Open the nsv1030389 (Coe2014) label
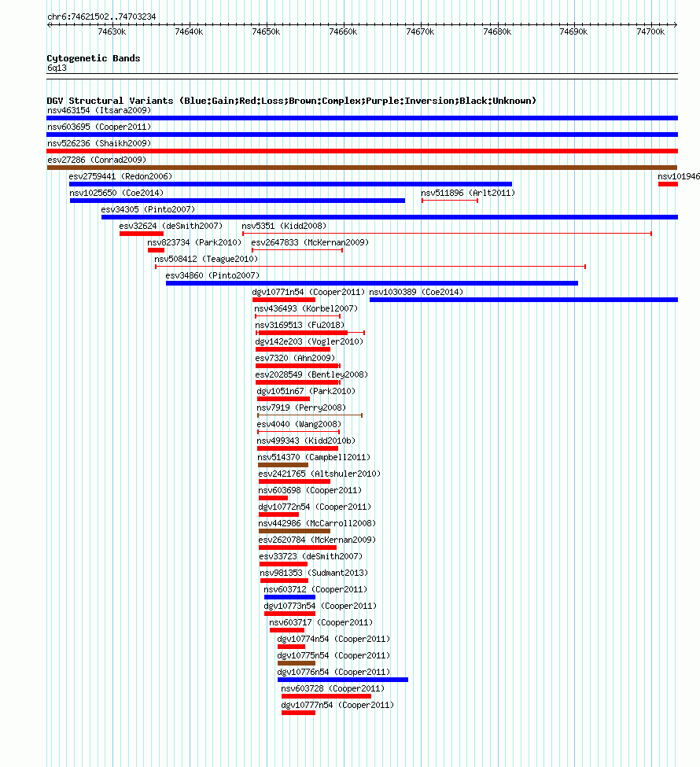The height and width of the screenshot is (767, 700). tap(416, 292)
